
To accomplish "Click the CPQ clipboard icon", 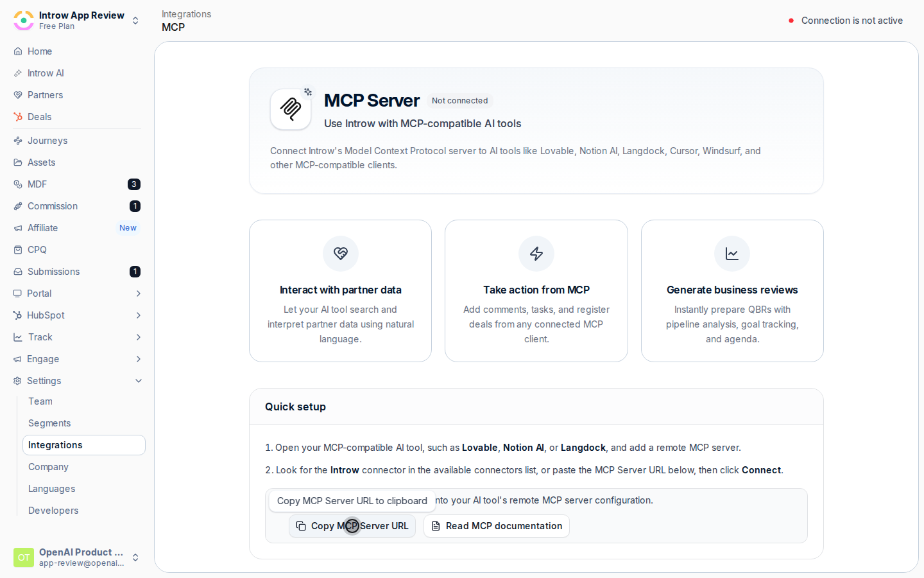I will tap(18, 250).
